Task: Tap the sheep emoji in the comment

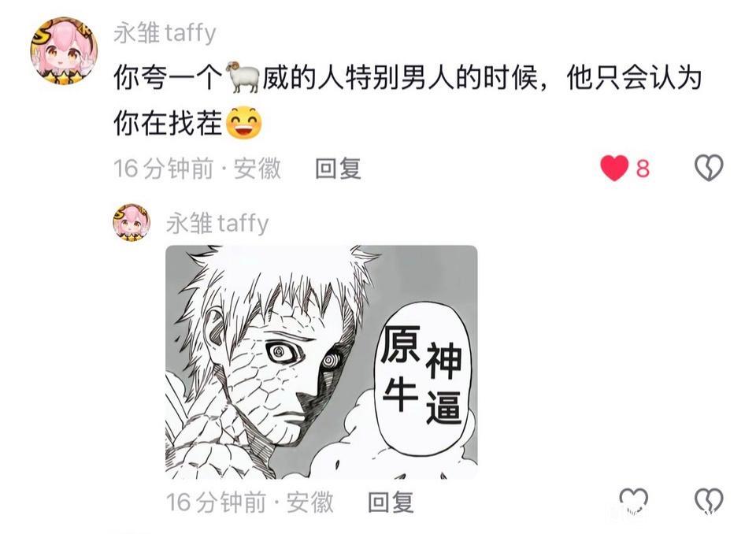Action: (x=243, y=77)
